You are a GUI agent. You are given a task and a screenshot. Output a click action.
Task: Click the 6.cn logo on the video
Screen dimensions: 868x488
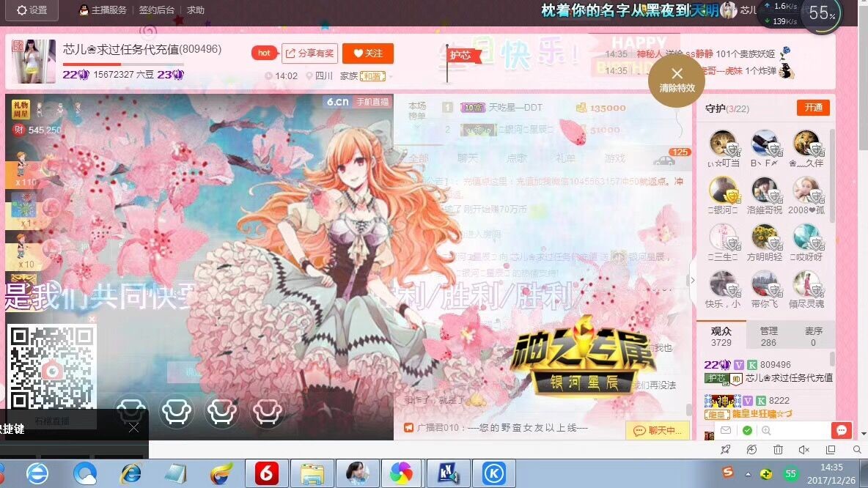coord(337,102)
